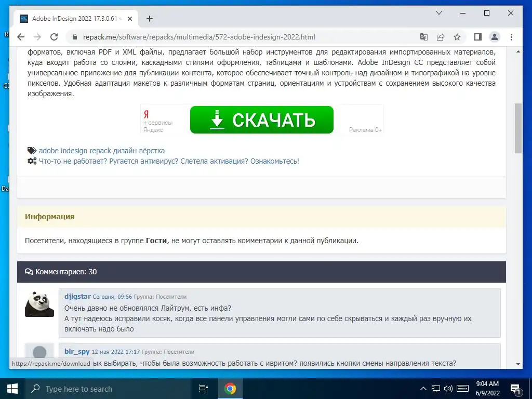Show hidden system tray icons

pyautogui.click(x=423, y=389)
